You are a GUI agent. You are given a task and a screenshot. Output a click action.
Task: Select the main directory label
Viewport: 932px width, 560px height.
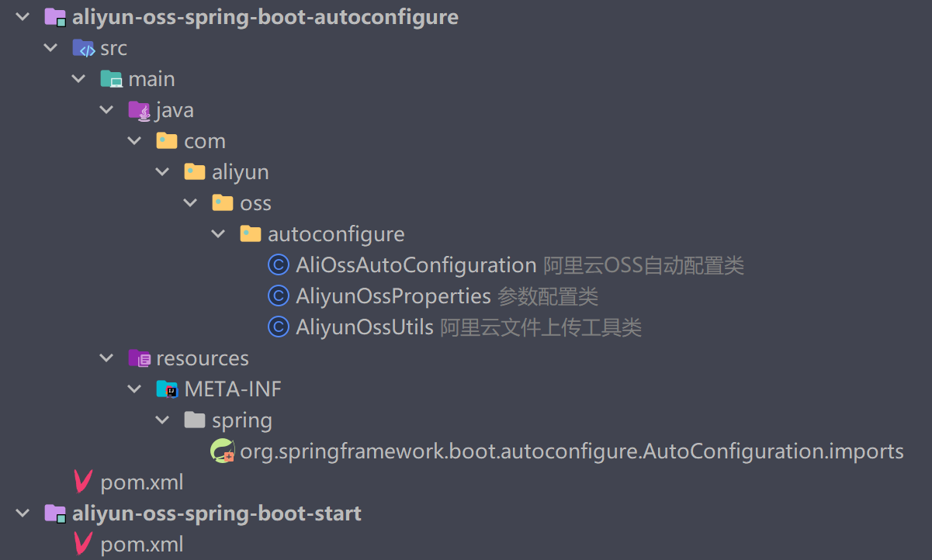(152, 79)
